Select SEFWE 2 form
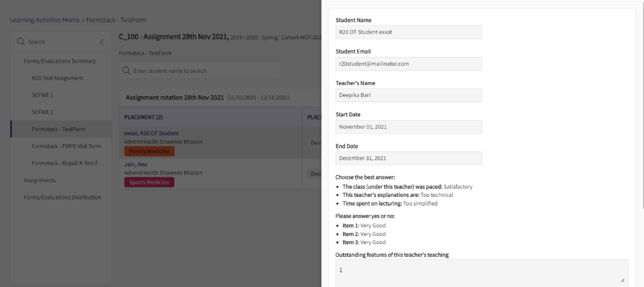 [x=42, y=112]
